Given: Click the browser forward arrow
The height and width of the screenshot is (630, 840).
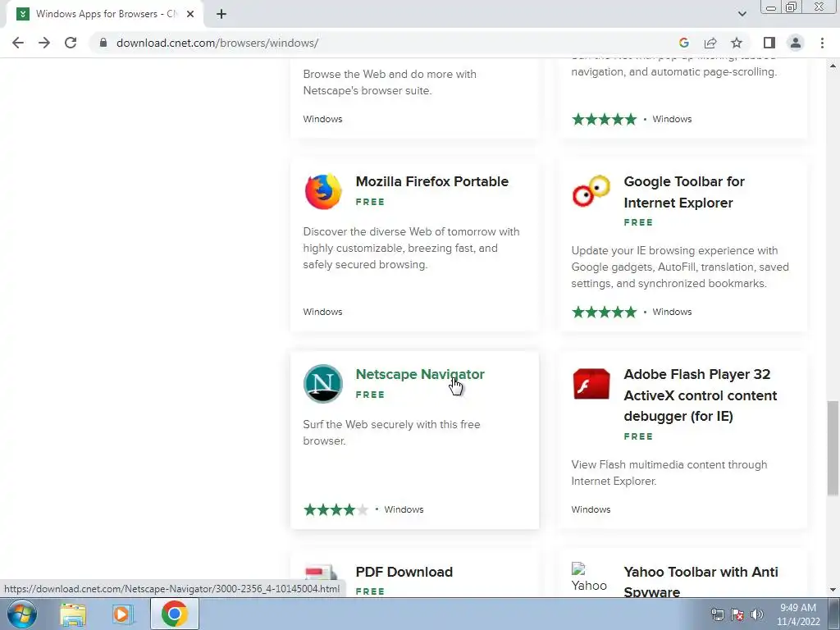Looking at the screenshot, I should click(44, 43).
